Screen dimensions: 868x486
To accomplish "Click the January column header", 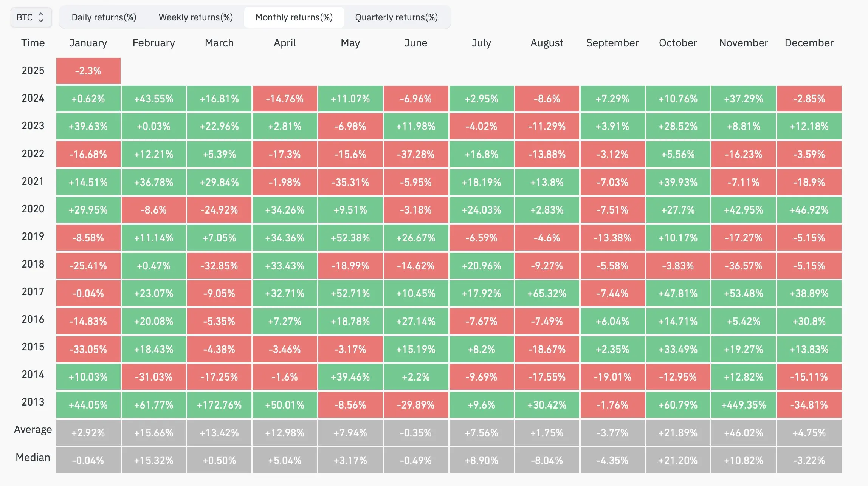I will click(x=88, y=43).
